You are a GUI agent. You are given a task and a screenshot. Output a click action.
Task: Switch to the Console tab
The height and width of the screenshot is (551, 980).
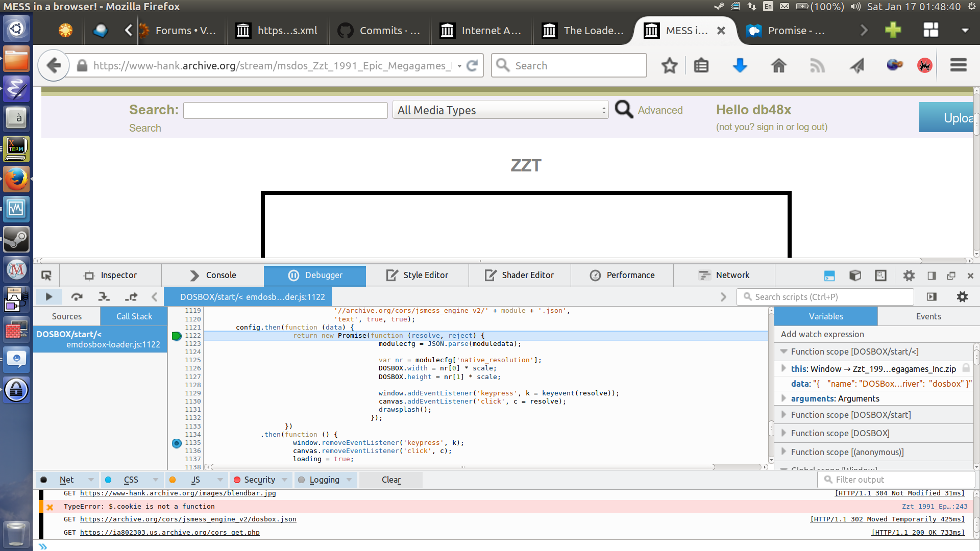tap(213, 275)
